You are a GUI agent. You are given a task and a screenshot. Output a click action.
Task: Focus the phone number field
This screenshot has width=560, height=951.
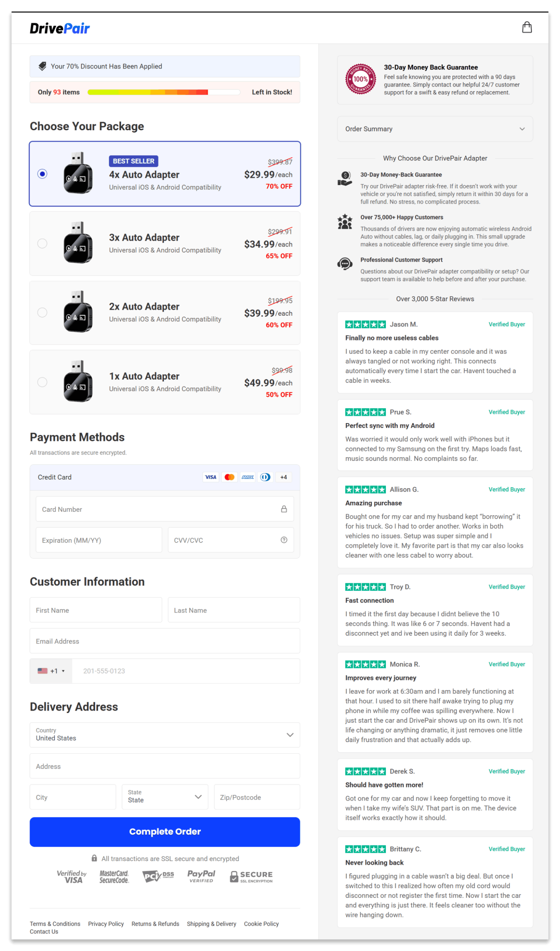(186, 671)
